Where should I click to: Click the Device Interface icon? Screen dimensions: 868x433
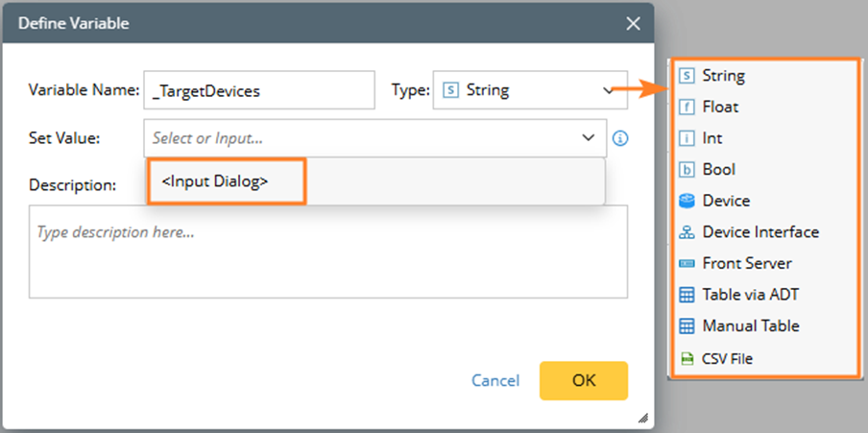687,231
